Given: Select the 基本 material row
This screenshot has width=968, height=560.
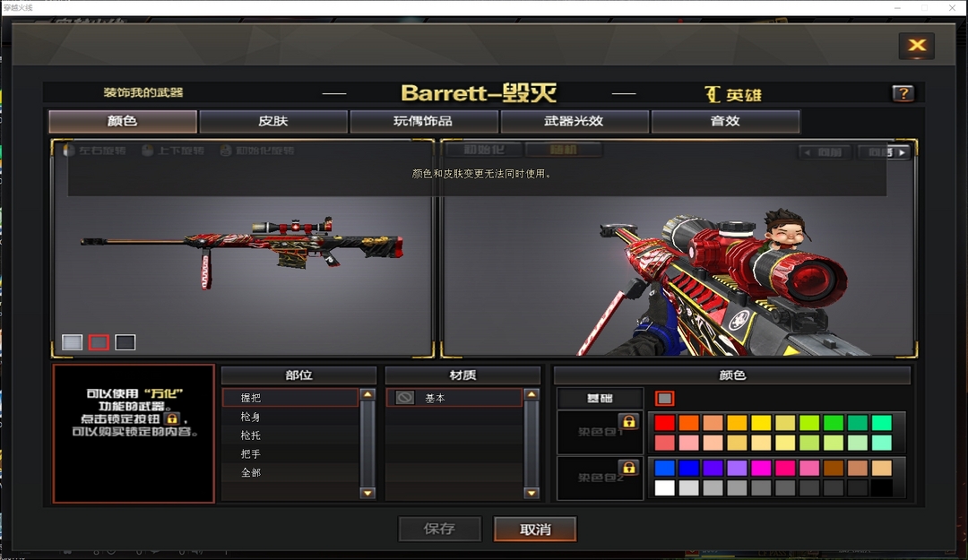Looking at the screenshot, I should point(454,398).
